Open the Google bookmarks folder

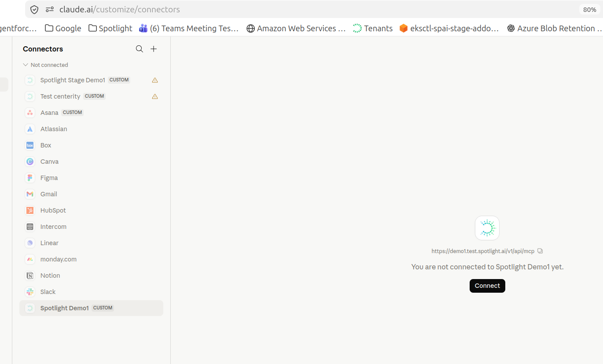pos(63,28)
